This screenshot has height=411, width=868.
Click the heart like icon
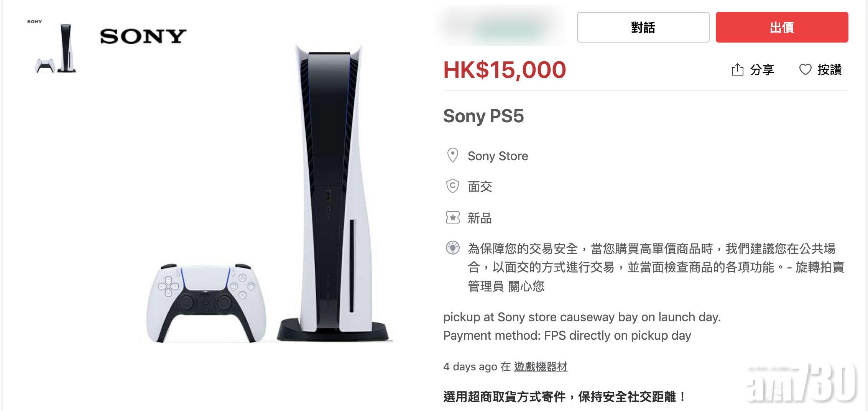pos(805,69)
